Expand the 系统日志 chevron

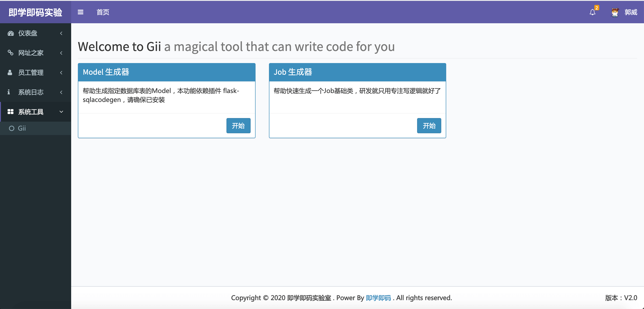(61, 92)
